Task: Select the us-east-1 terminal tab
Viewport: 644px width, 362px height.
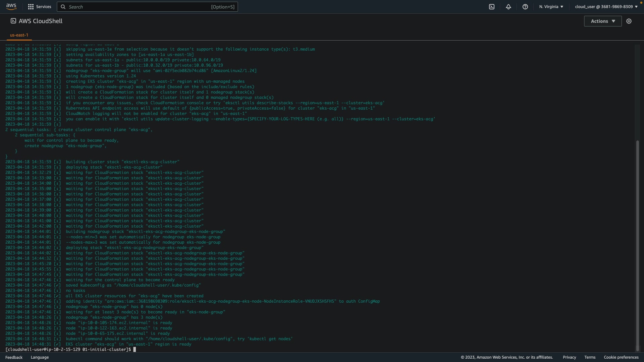Action: pos(19,35)
